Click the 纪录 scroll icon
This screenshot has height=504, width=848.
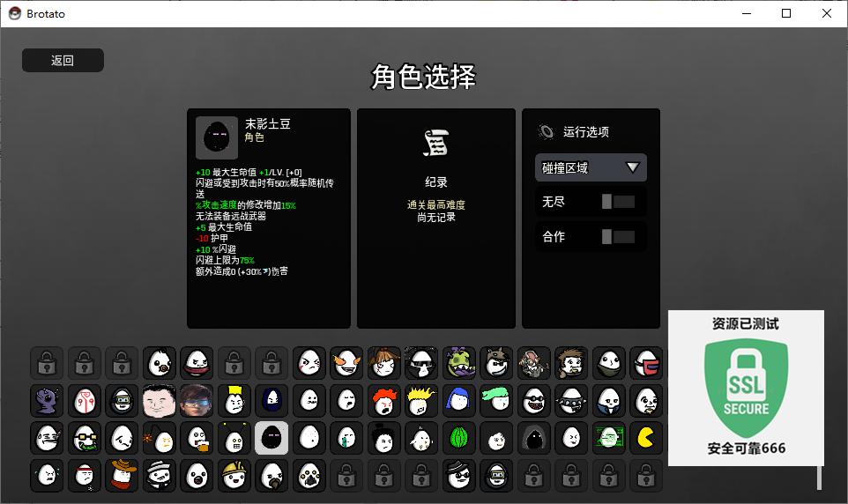pos(435,143)
